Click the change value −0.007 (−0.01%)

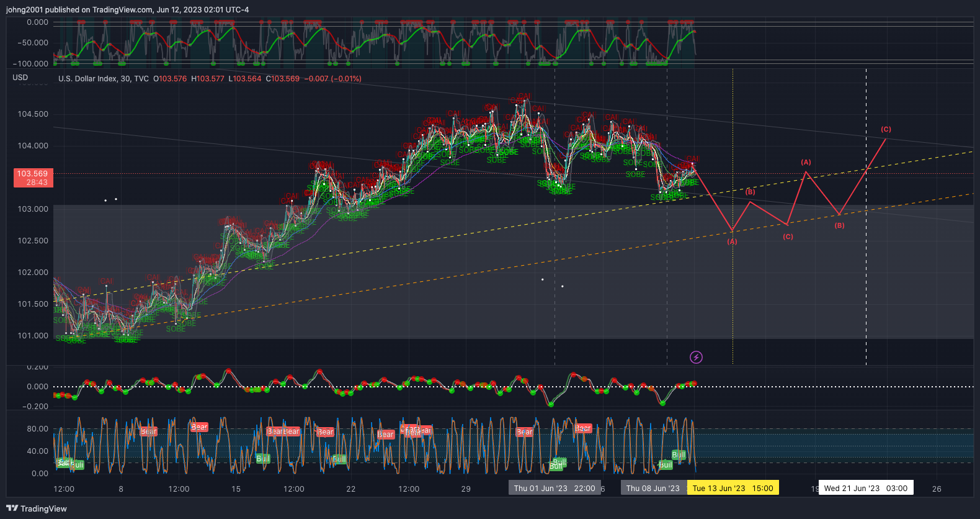coord(332,79)
